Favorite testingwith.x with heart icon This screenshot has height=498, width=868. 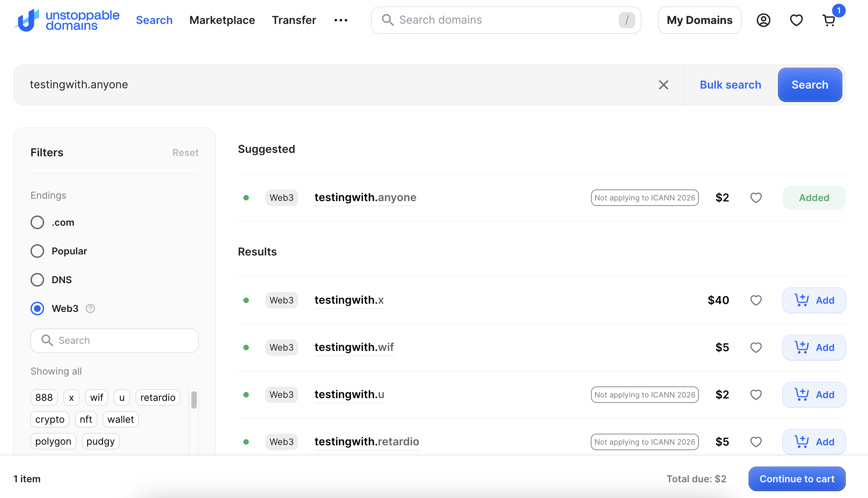tap(756, 300)
